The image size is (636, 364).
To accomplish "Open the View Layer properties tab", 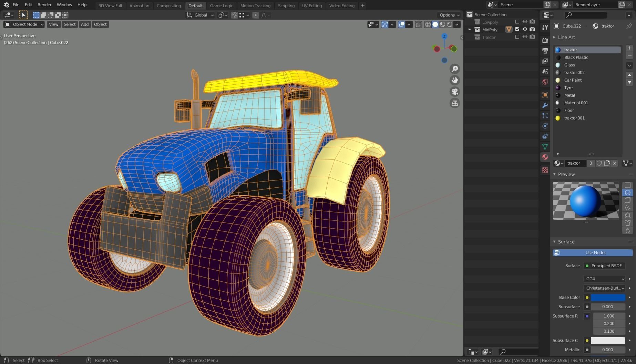I will [545, 61].
